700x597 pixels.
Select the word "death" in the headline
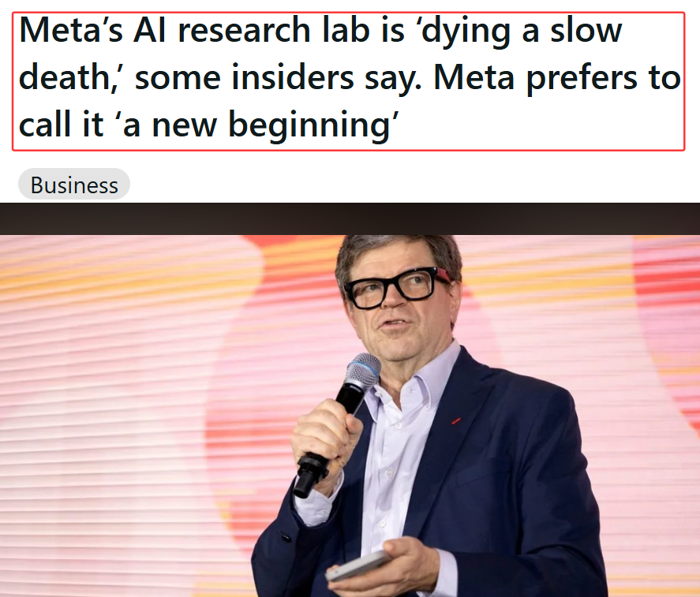coord(66,77)
